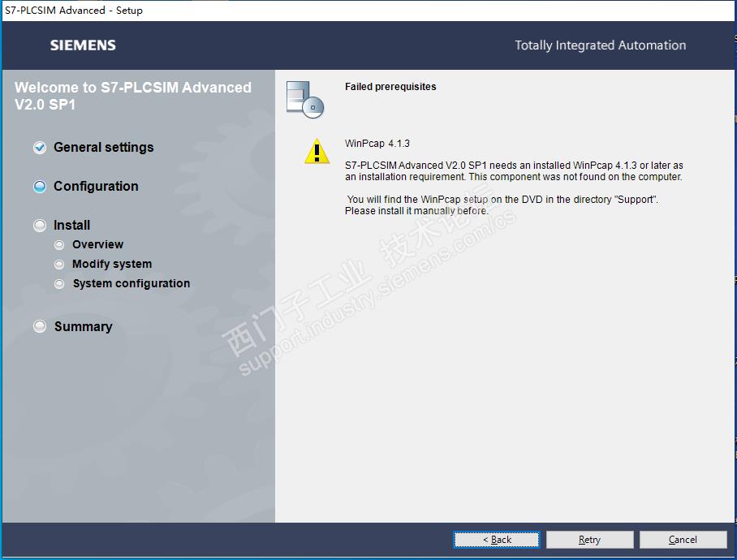Click the Retry button
737x560 pixels.
click(x=589, y=540)
